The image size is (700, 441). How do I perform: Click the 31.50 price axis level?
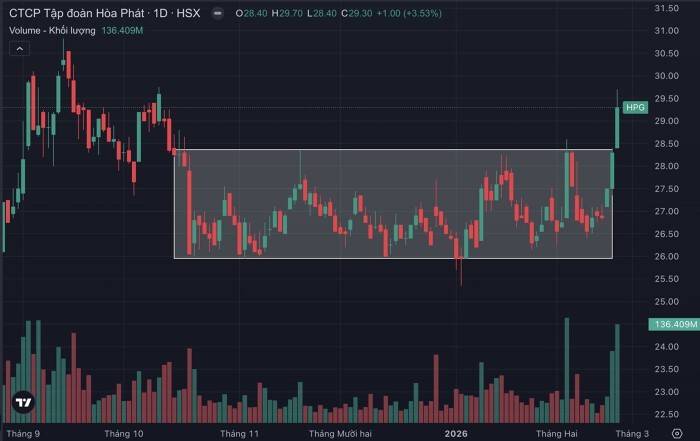click(x=667, y=8)
